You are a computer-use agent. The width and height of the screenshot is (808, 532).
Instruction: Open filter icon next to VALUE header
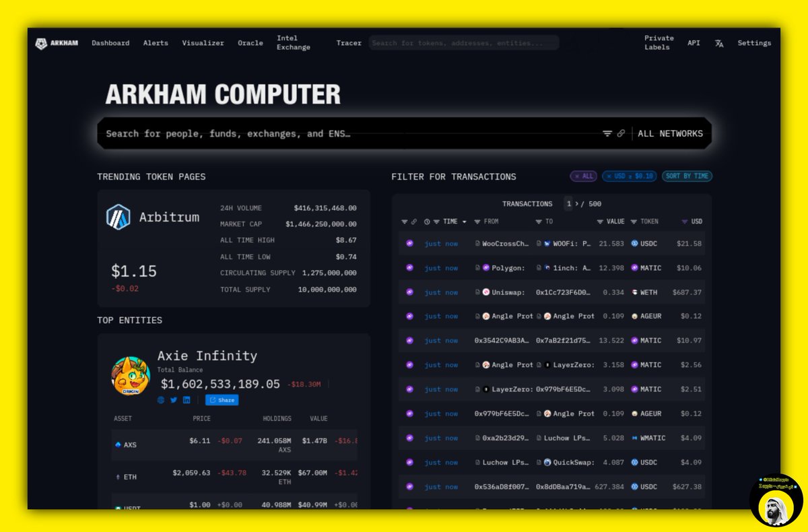[x=600, y=222]
